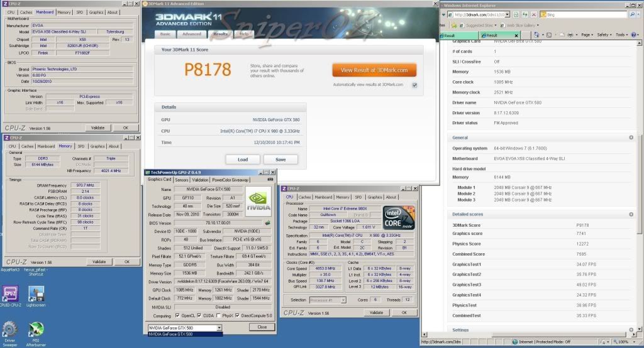The height and width of the screenshot is (348, 644).
Task: Switch to the Sensors tab in GPU-Z
Action: coord(182,180)
